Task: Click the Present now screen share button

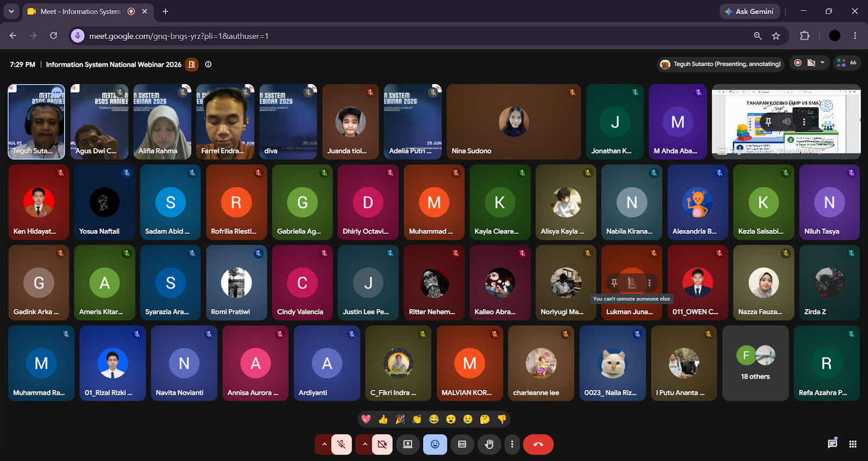Action: point(408,444)
